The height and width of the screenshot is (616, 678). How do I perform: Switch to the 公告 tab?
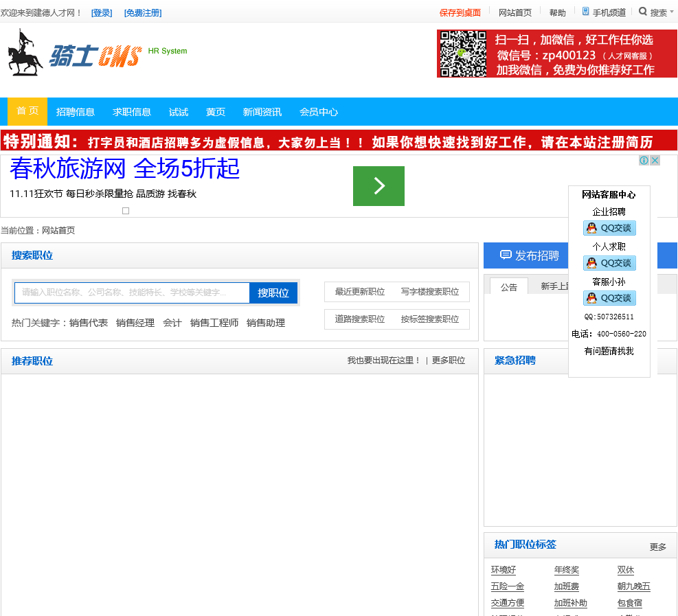(x=509, y=286)
